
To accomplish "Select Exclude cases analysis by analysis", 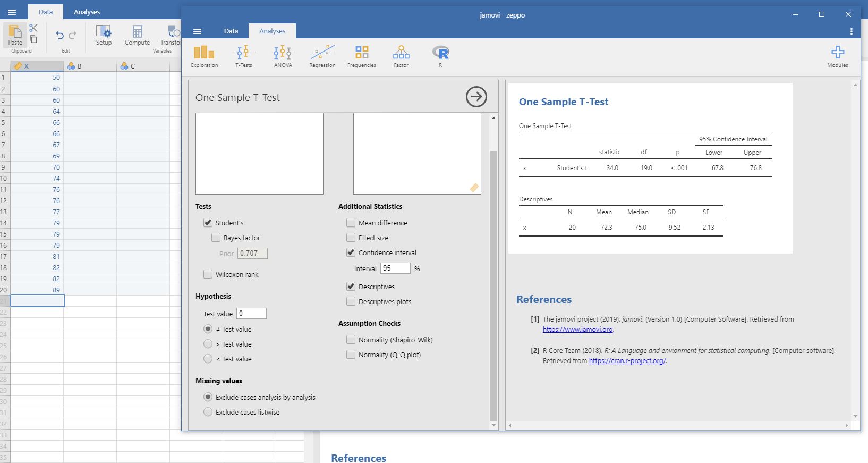I will [208, 397].
